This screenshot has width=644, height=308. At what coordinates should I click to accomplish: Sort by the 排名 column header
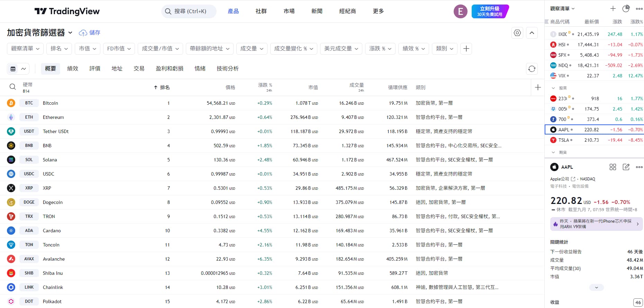(162, 87)
